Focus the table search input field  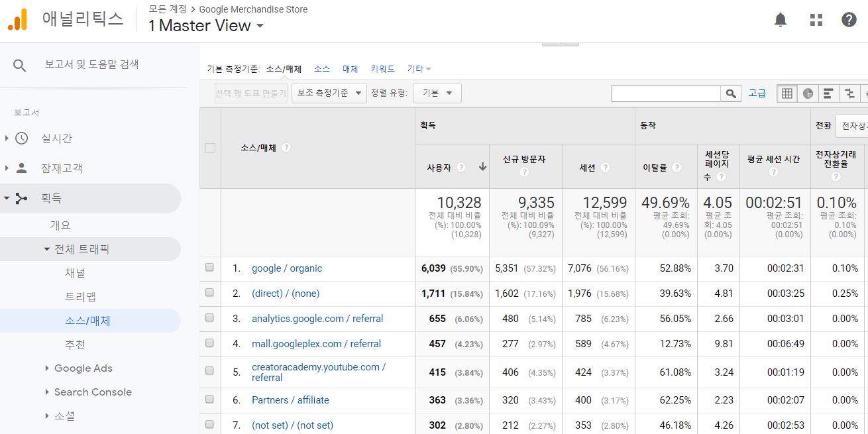click(666, 93)
